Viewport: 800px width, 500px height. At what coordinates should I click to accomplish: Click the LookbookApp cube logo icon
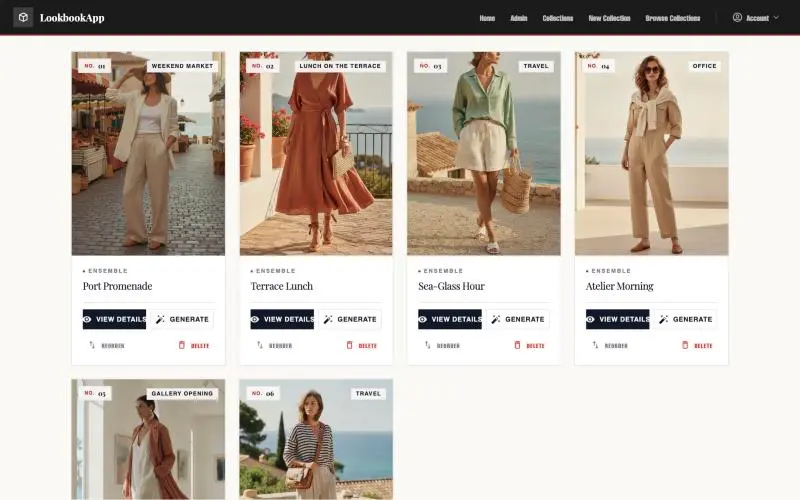pyautogui.click(x=23, y=17)
